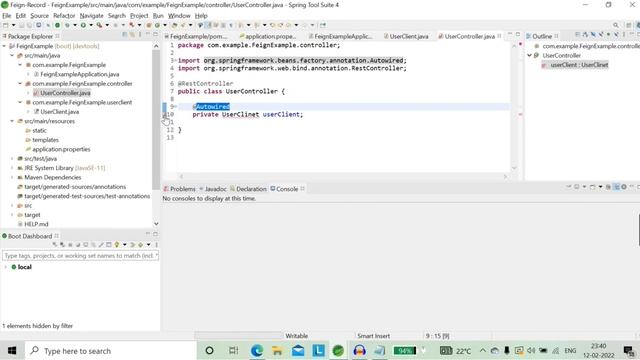
Task: Fold the imports at line 3
Action: point(176,60)
